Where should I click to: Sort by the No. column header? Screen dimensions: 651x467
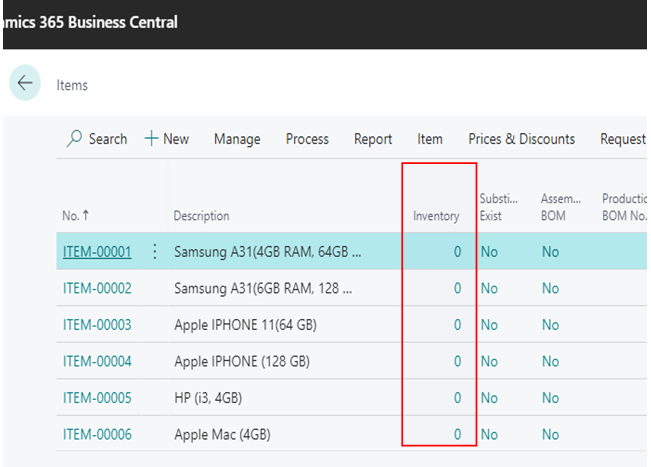click(76, 215)
